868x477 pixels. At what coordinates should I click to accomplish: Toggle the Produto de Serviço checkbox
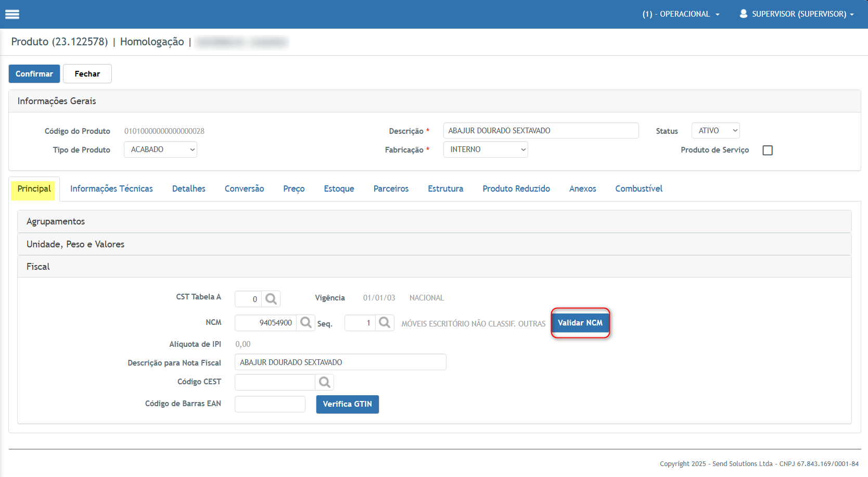(768, 150)
